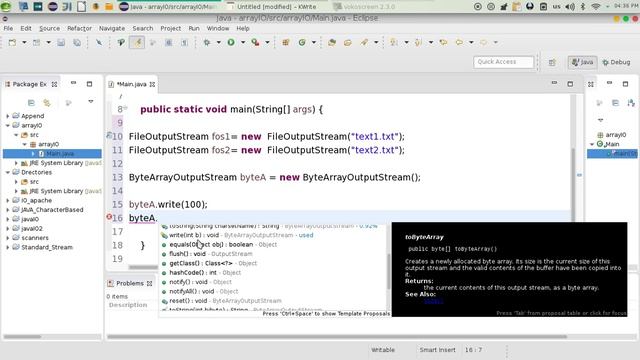The image size is (640, 360).
Task: Open Package Explorer view menu triangle
Action: click(91, 102)
